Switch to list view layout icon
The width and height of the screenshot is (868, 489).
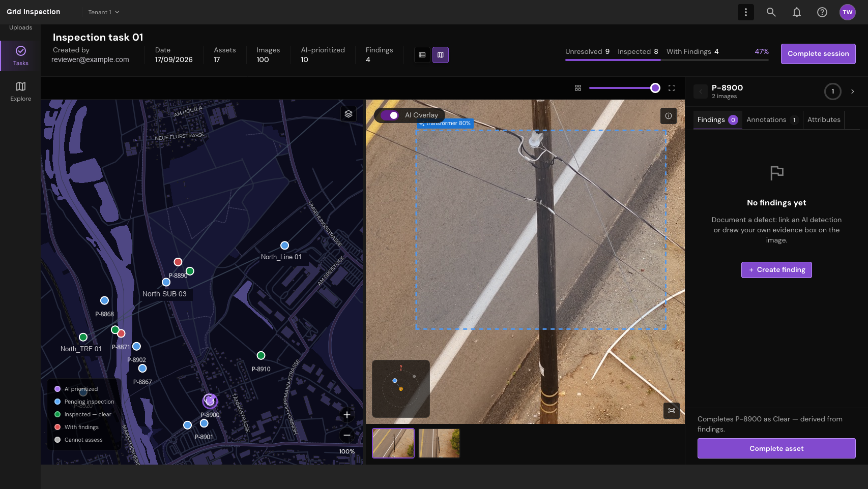tap(422, 55)
